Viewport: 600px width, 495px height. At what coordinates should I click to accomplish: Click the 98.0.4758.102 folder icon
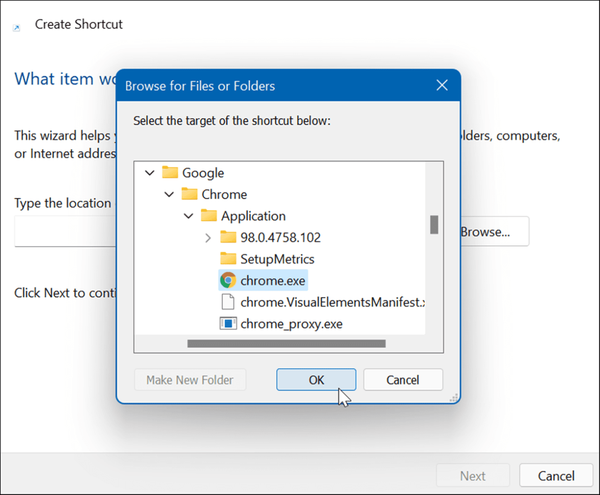click(x=228, y=237)
